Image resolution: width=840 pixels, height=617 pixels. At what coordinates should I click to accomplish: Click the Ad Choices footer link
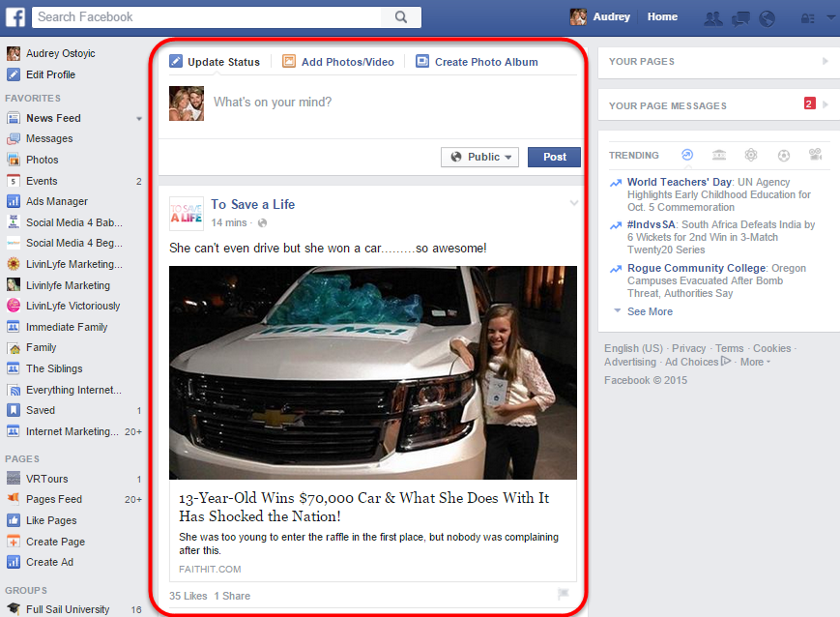pyautogui.click(x=697, y=362)
